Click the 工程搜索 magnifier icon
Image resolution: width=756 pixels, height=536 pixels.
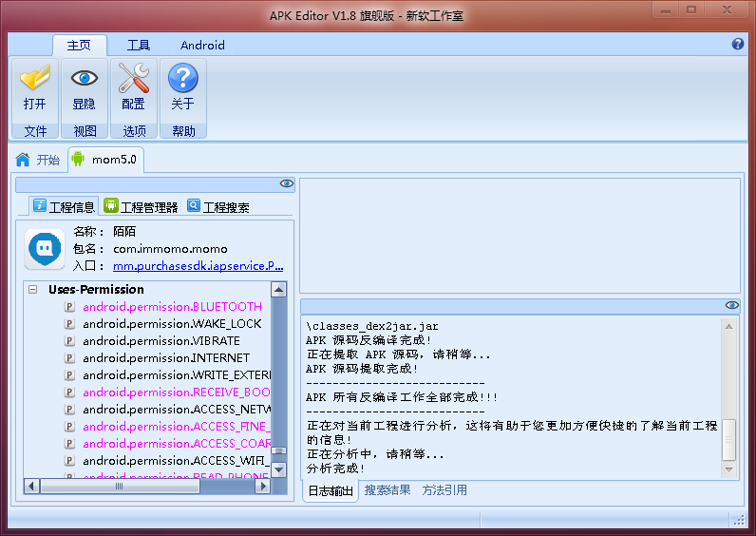click(194, 205)
